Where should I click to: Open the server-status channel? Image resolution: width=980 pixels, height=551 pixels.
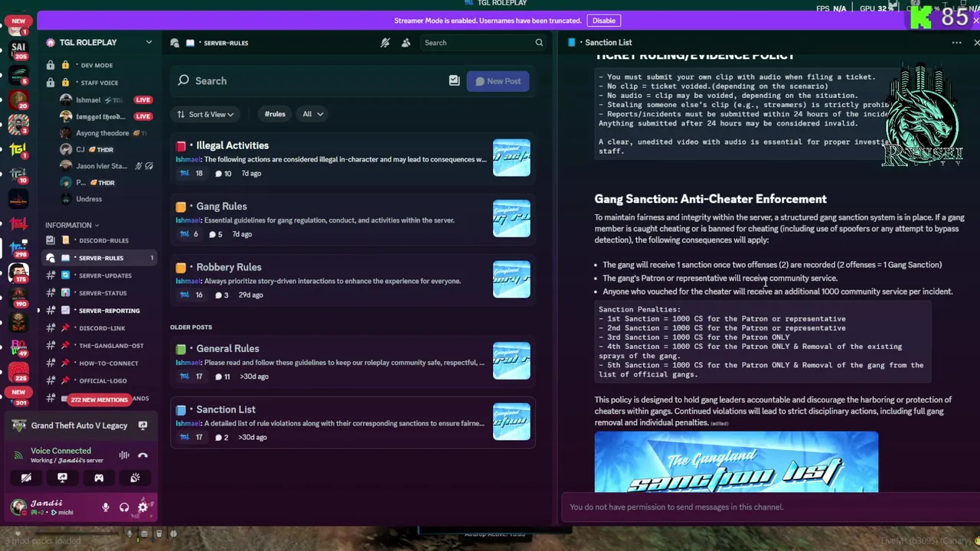pos(100,293)
